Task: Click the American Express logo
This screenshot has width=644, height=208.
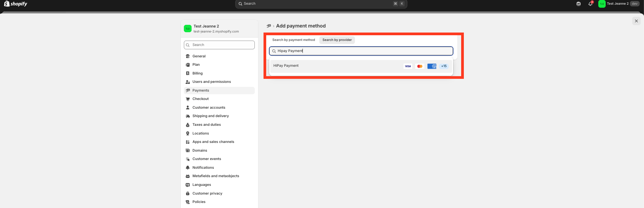Action: [432, 66]
